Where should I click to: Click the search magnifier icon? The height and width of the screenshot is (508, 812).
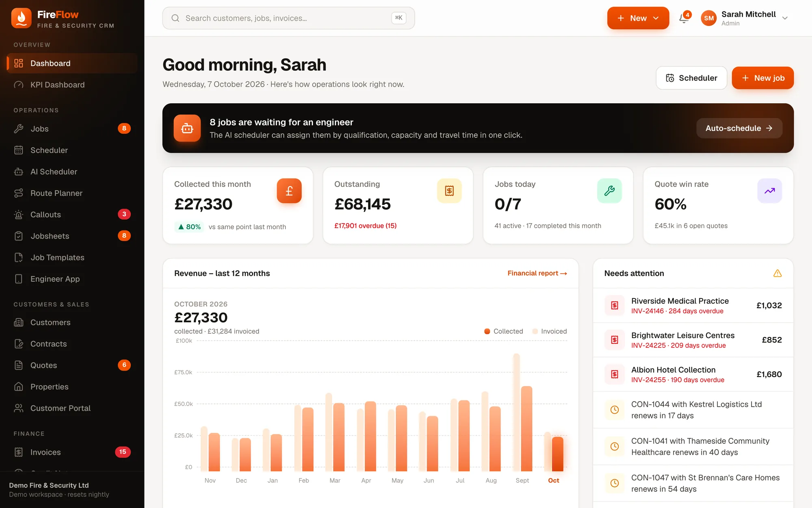(175, 18)
